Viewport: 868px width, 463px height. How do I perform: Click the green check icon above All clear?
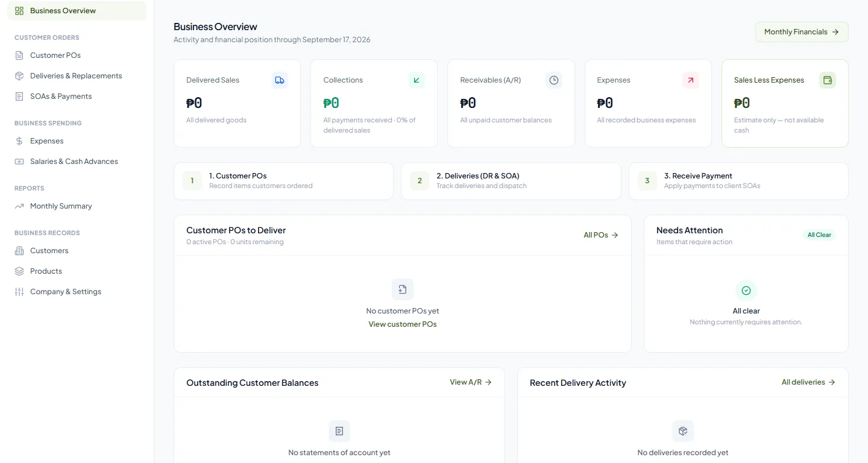click(x=746, y=291)
